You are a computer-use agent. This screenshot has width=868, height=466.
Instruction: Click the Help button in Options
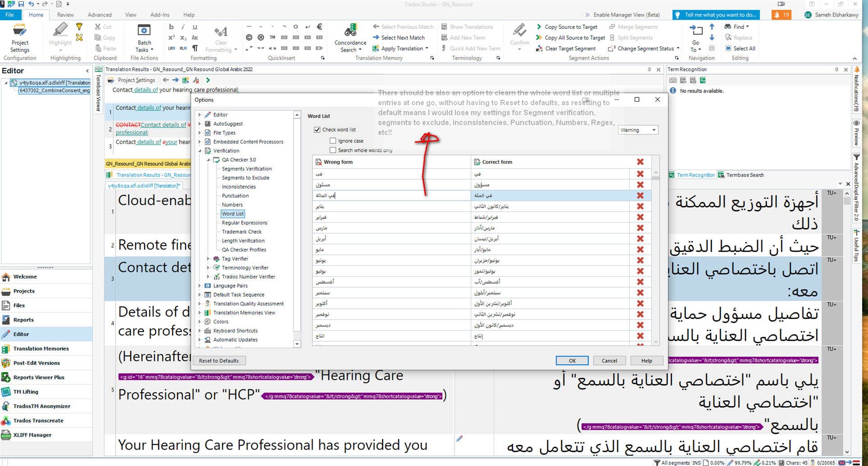point(647,360)
